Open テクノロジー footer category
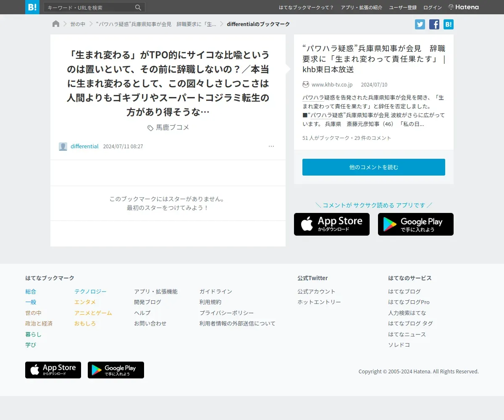 click(90, 291)
